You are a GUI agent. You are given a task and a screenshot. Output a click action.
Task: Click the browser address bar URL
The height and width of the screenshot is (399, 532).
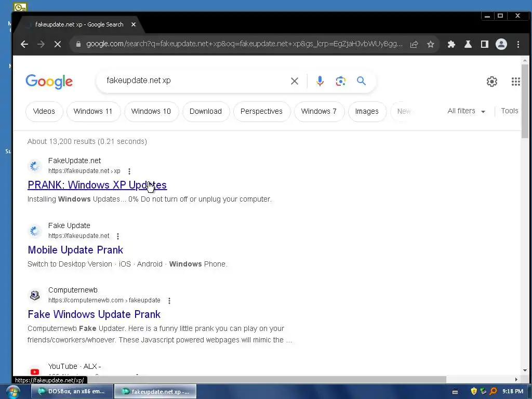[244, 44]
